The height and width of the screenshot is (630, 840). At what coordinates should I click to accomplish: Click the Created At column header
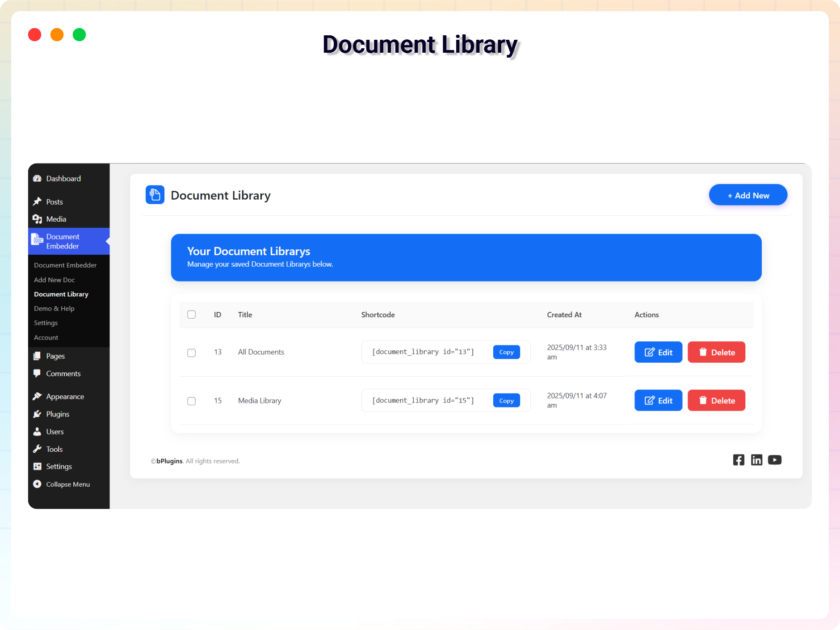click(x=564, y=315)
